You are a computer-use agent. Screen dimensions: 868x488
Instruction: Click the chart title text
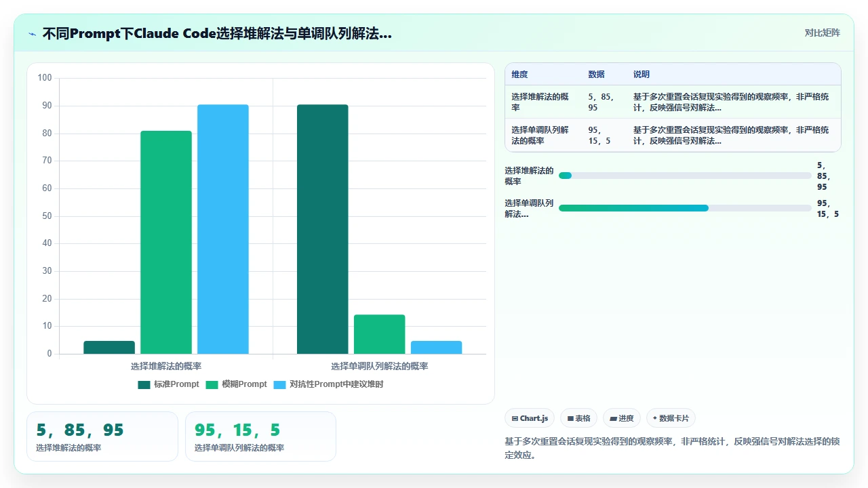click(217, 33)
